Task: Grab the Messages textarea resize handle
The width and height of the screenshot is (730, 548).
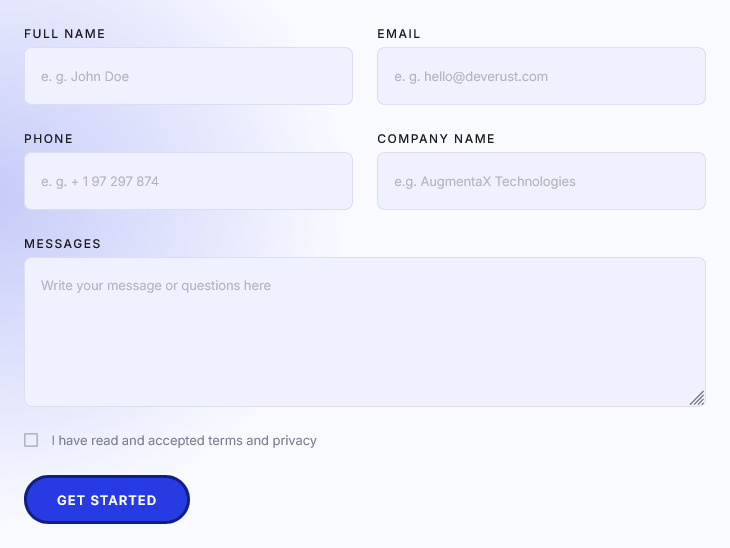Action: tap(697, 398)
